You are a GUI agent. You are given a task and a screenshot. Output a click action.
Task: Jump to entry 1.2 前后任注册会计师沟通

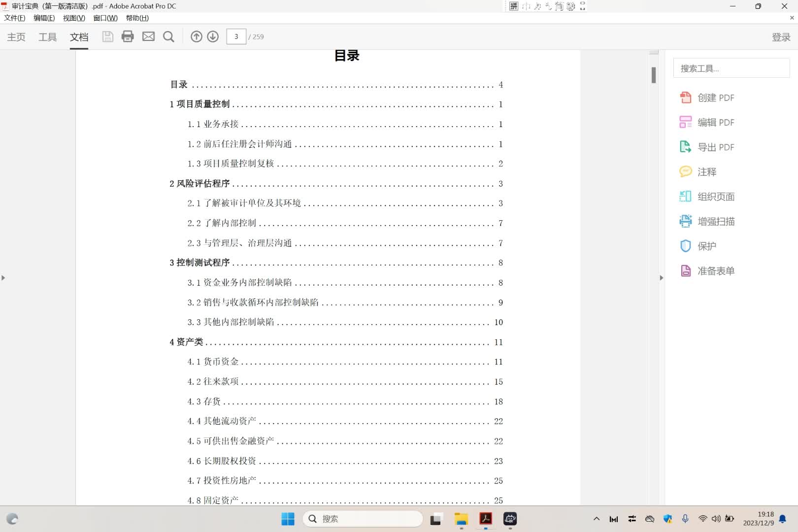[x=345, y=144]
